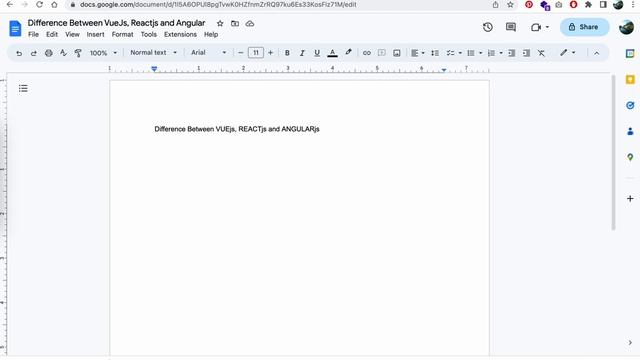The height and width of the screenshot is (360, 640).
Task: Open the Edit menu
Action: click(52, 35)
